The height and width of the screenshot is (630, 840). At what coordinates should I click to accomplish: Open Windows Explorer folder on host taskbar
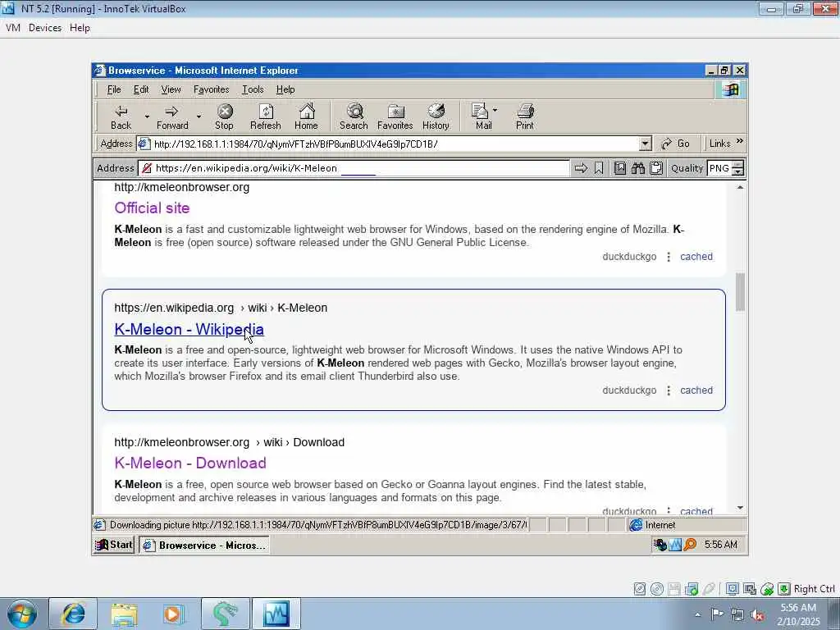pyautogui.click(x=124, y=614)
